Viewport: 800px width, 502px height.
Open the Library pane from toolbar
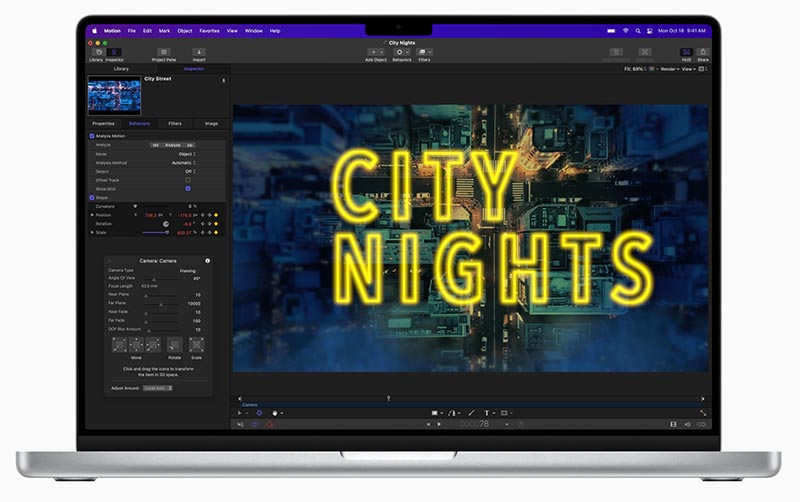[98, 53]
